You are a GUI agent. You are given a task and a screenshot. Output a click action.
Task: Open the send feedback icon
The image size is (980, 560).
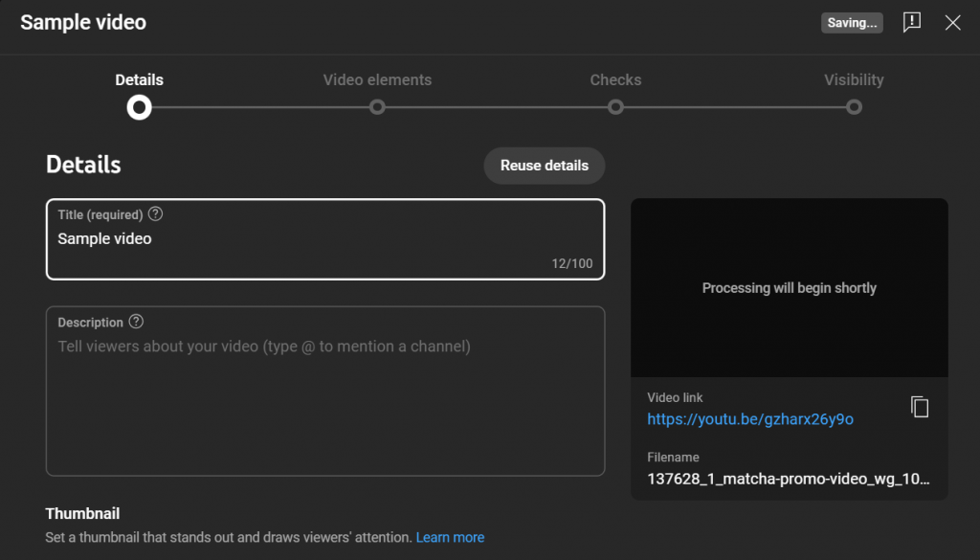tap(912, 22)
